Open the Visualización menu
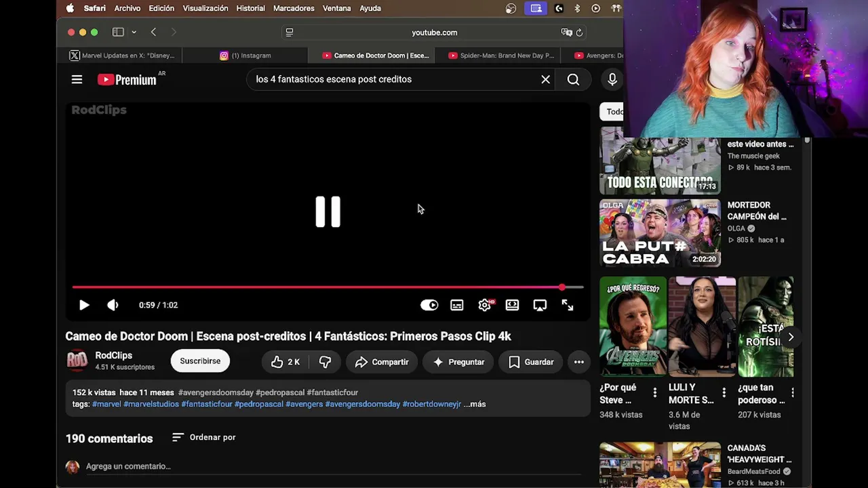This screenshot has height=488, width=868. [x=205, y=8]
